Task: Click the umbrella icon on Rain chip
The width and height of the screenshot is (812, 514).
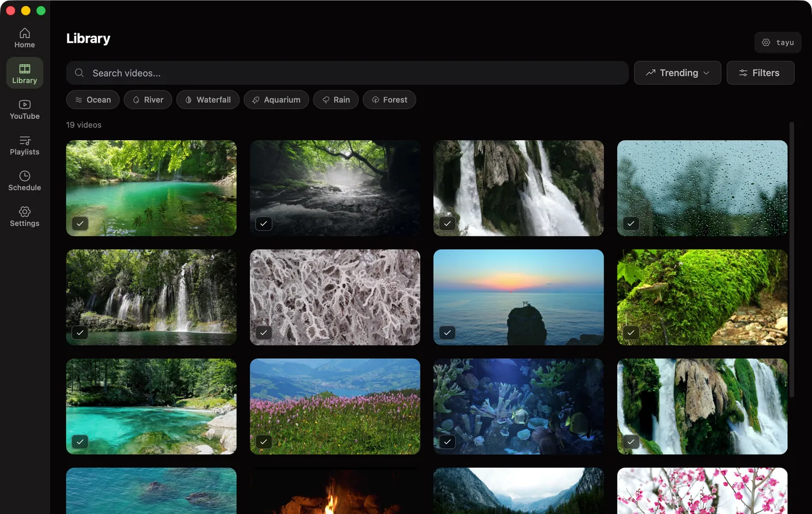Action: [x=326, y=100]
